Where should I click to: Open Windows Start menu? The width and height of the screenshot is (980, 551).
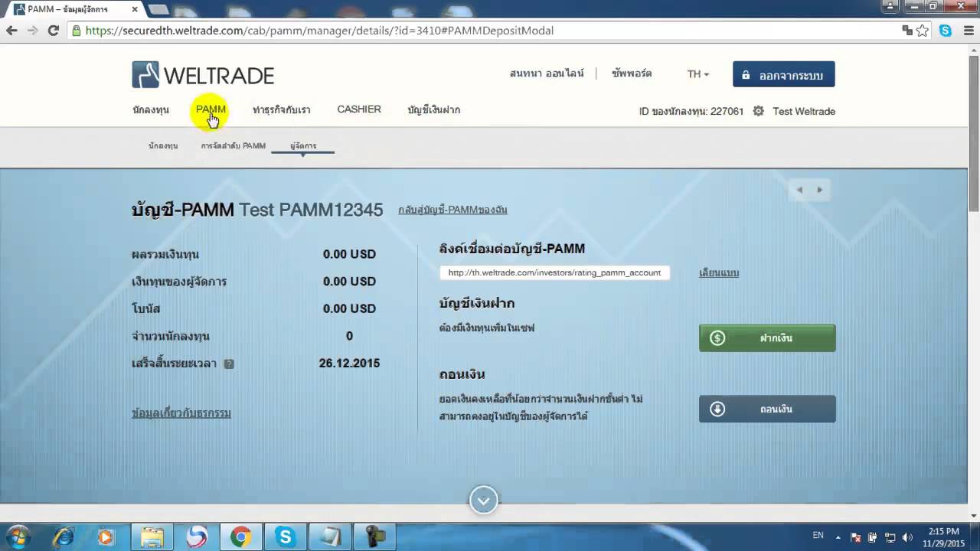click(17, 536)
